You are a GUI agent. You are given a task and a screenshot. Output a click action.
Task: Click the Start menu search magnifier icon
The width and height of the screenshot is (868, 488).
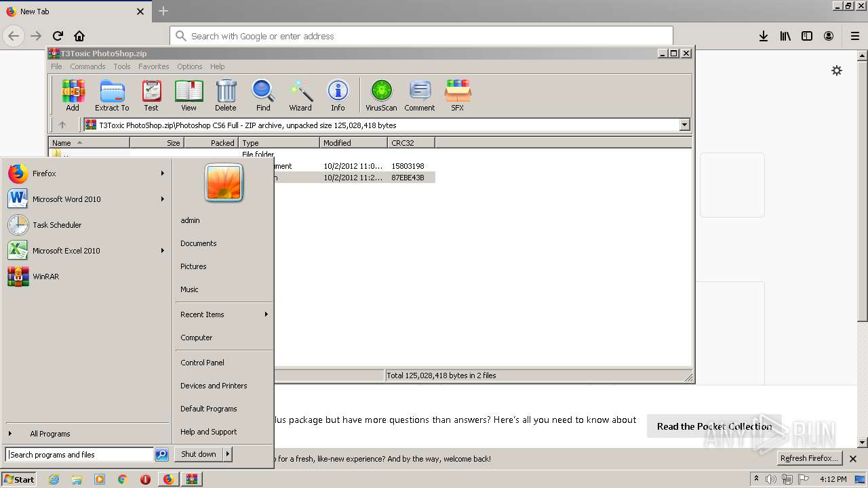tap(161, 455)
